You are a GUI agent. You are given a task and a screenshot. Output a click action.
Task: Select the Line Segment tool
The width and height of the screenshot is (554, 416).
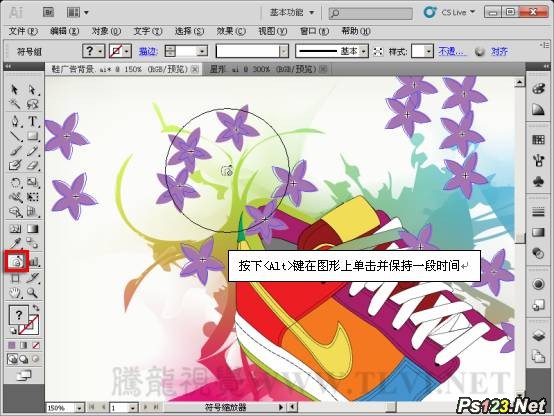(14, 136)
